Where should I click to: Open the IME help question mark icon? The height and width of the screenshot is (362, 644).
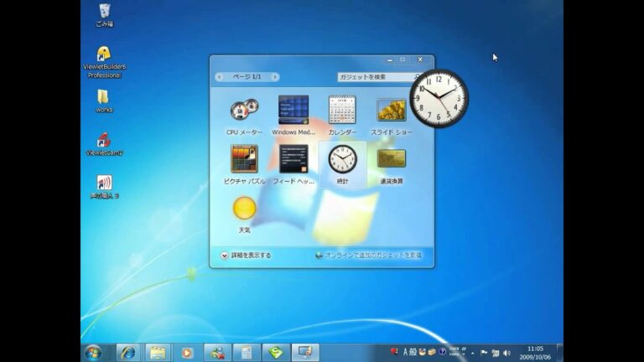(442, 352)
